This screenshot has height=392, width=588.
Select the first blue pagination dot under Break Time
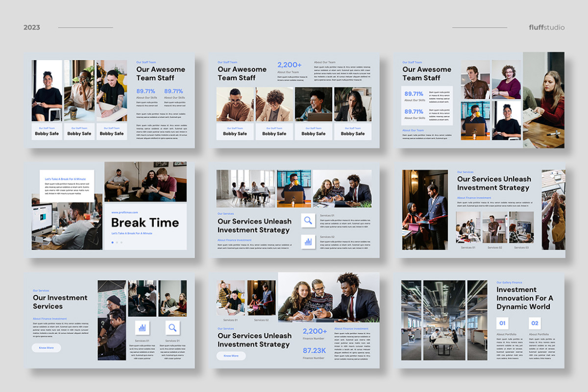tap(112, 243)
